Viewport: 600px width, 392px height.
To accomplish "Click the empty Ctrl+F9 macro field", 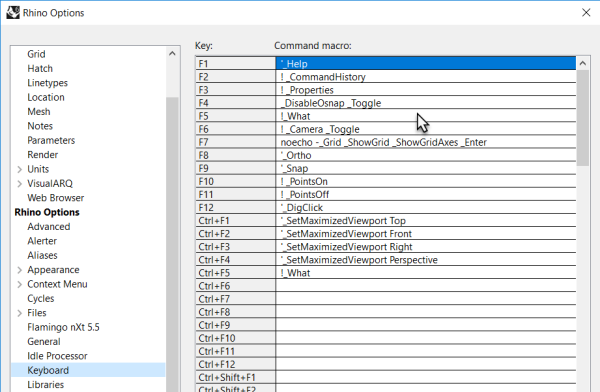I will coord(426,325).
